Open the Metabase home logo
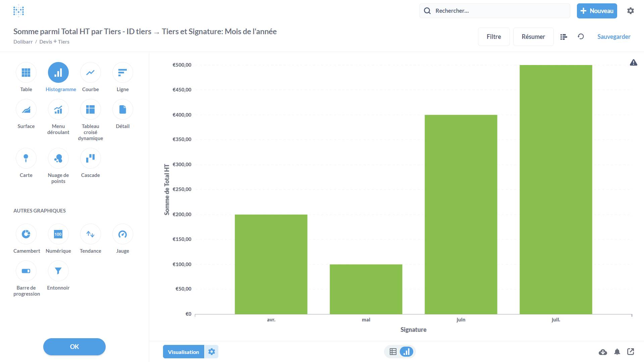Image resolution: width=644 pixels, height=362 pixels. pos(18,11)
